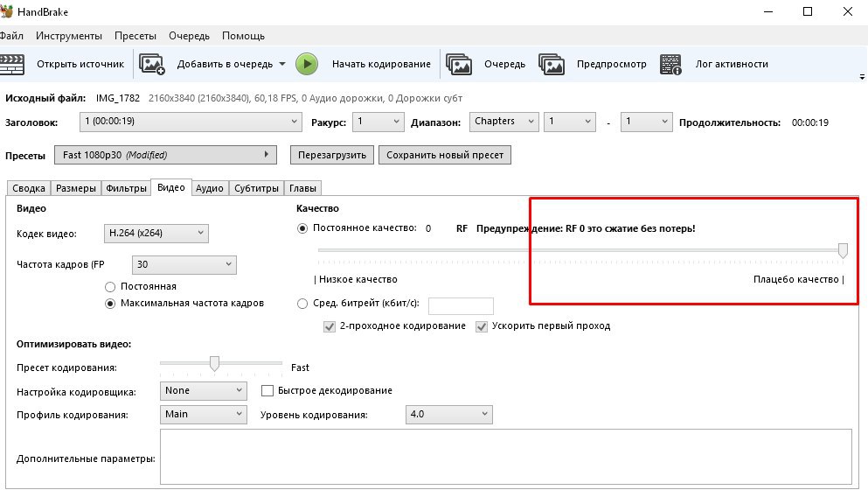Viewport: 868px width, 490px height.
Task: Switch to the Главы tab
Action: point(302,188)
